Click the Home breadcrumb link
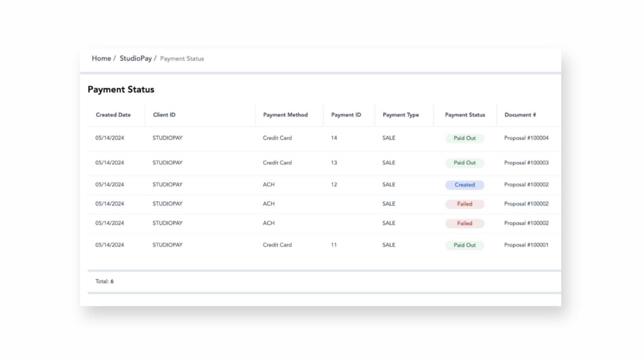The image size is (644, 362). pos(101,59)
